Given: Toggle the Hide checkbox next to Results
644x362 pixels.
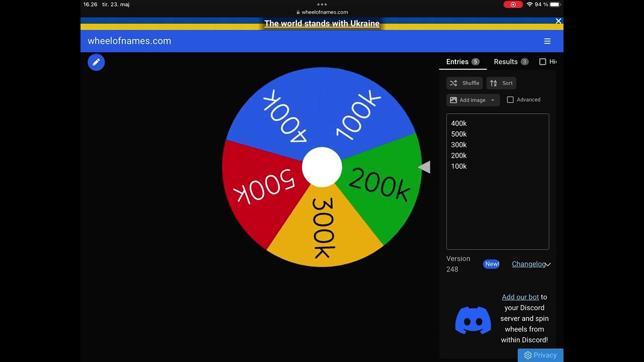Looking at the screenshot, I should (x=542, y=62).
